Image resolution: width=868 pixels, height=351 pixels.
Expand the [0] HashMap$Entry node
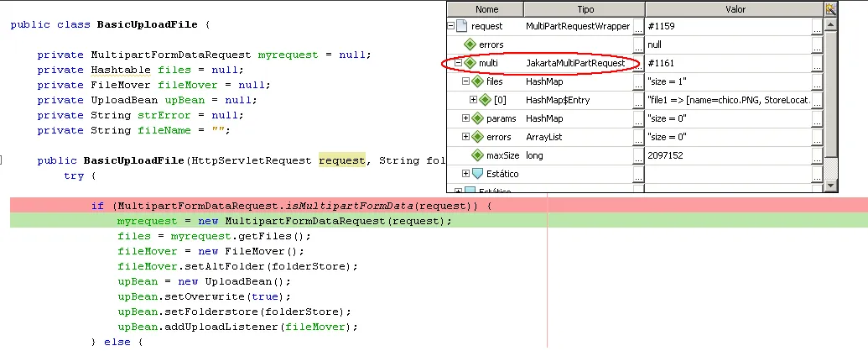(x=473, y=100)
